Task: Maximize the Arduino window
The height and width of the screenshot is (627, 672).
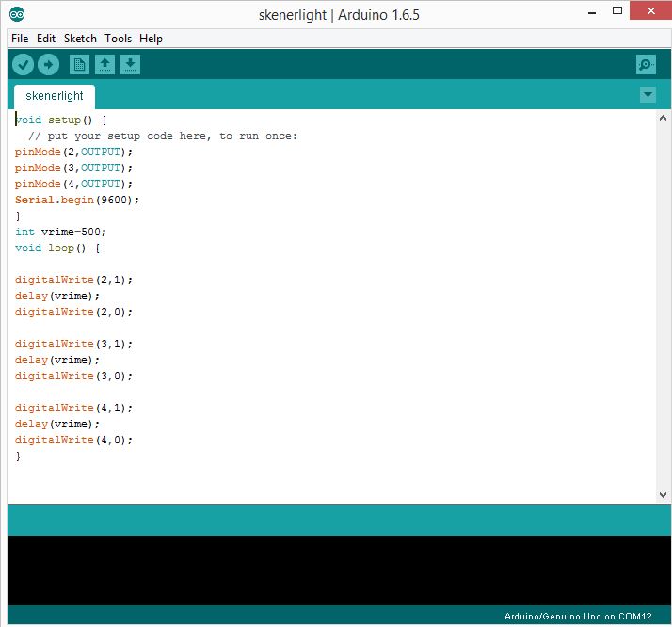Action: [617, 11]
